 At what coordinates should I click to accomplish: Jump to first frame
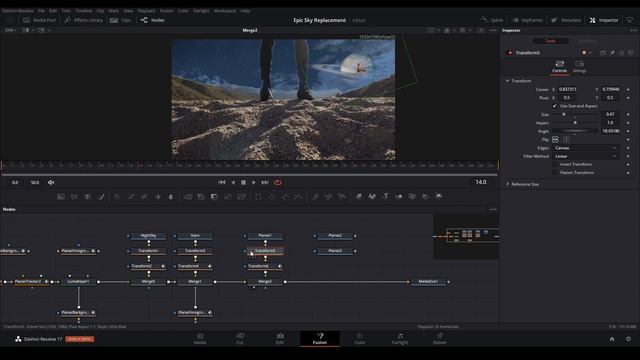(x=222, y=182)
